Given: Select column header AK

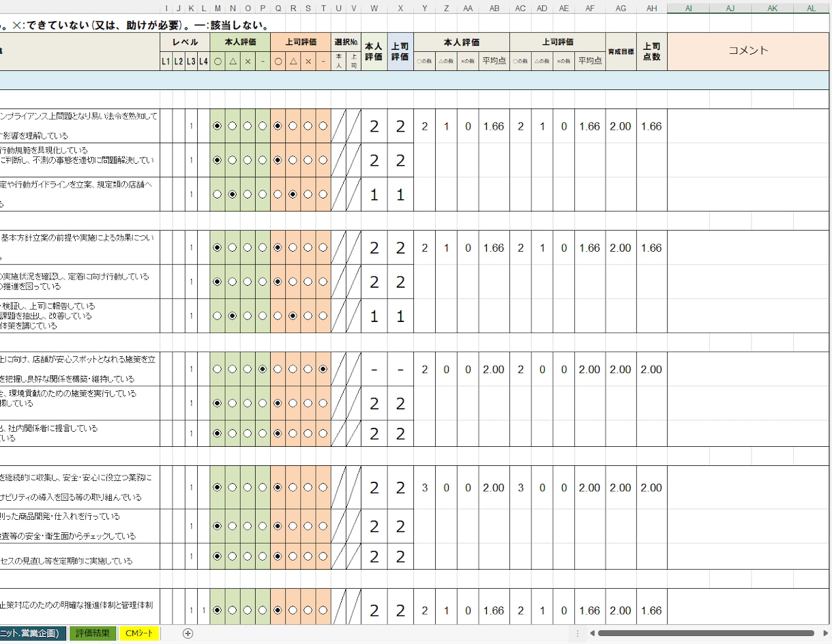Looking at the screenshot, I should (772, 8).
